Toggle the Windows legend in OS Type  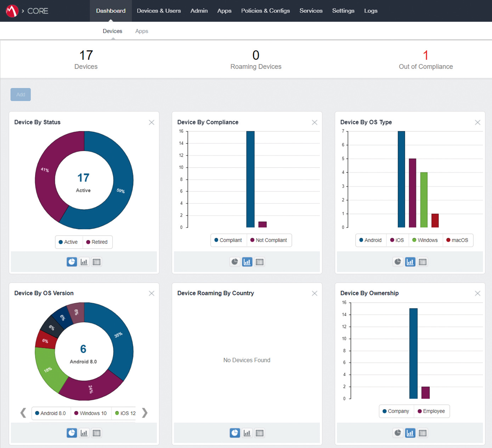425,240
